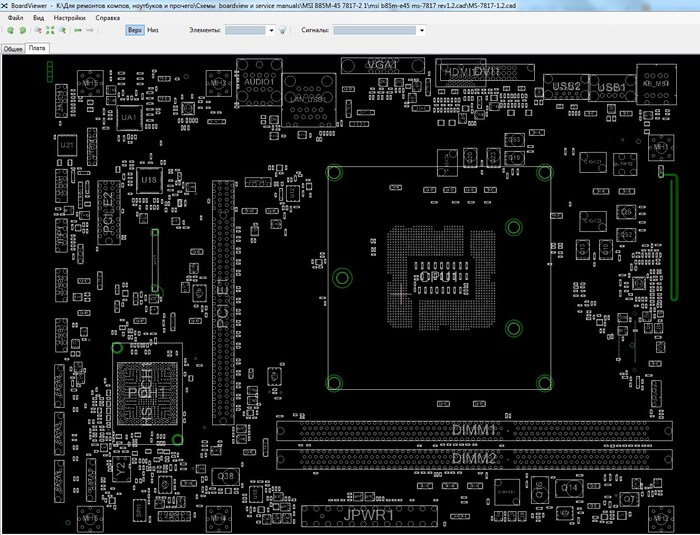Click the rotate counterclockwise toolbar icon
The height and width of the screenshot is (535, 700).
pyautogui.click(x=9, y=30)
